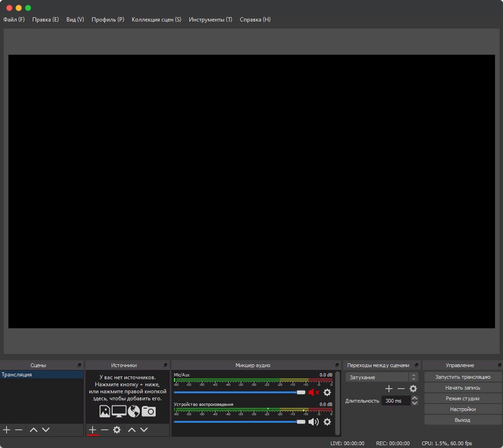Viewport: 503px width, 448px height.
Task: Open Mic/Aux audio settings gear
Action: pyautogui.click(x=327, y=393)
